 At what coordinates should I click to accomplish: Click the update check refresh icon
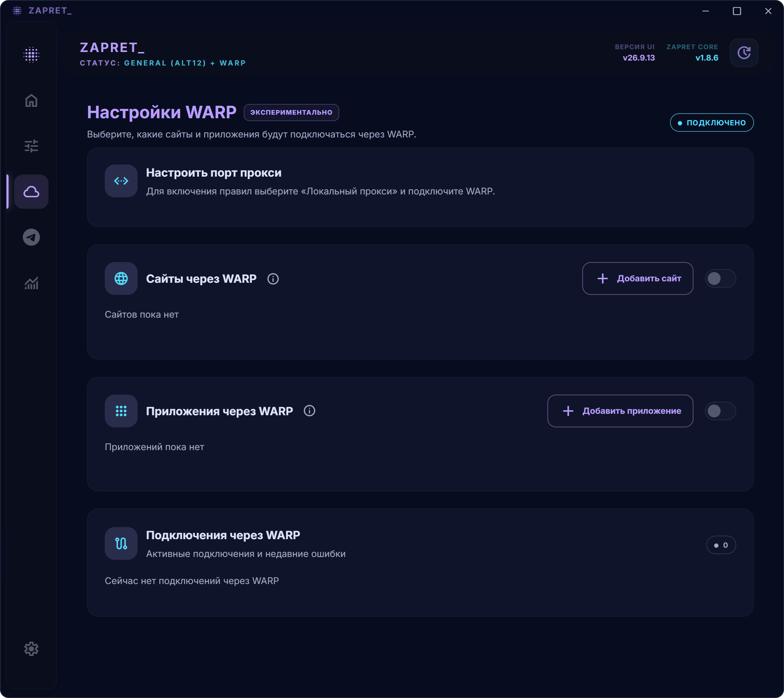[x=743, y=53]
